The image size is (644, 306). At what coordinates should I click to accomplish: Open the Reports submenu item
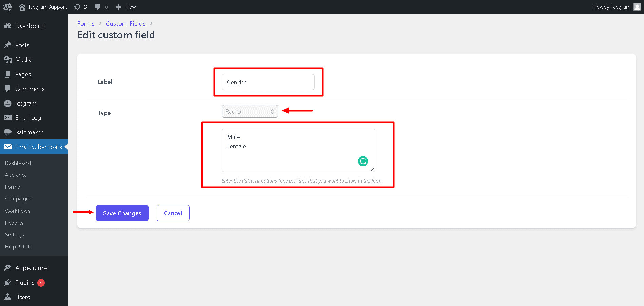[x=14, y=223]
